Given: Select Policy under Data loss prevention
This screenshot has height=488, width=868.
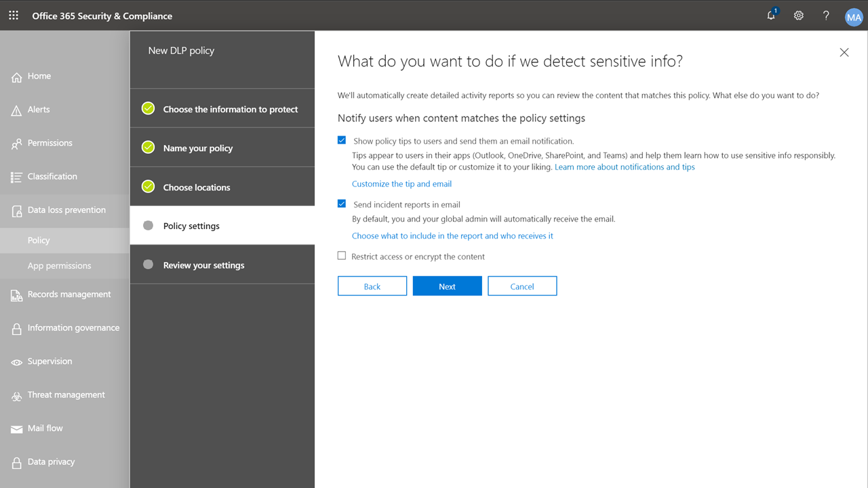Looking at the screenshot, I should point(64,240).
